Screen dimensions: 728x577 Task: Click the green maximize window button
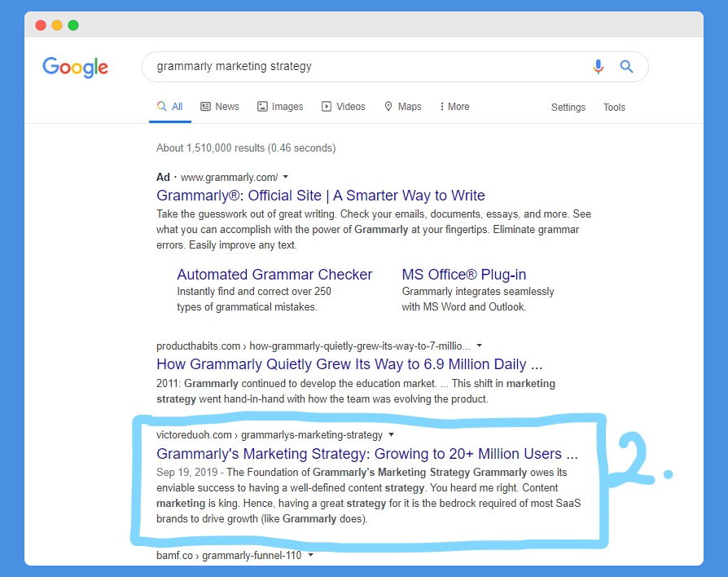(73, 25)
